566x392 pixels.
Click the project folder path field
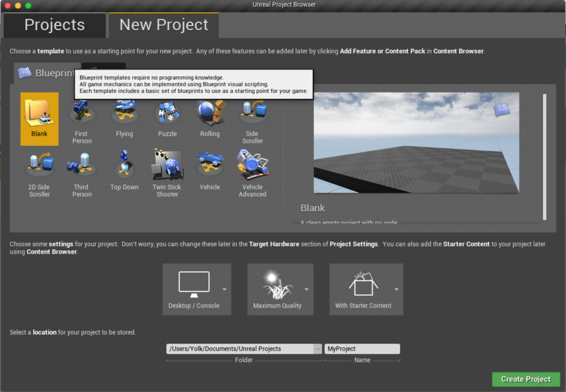pos(240,349)
